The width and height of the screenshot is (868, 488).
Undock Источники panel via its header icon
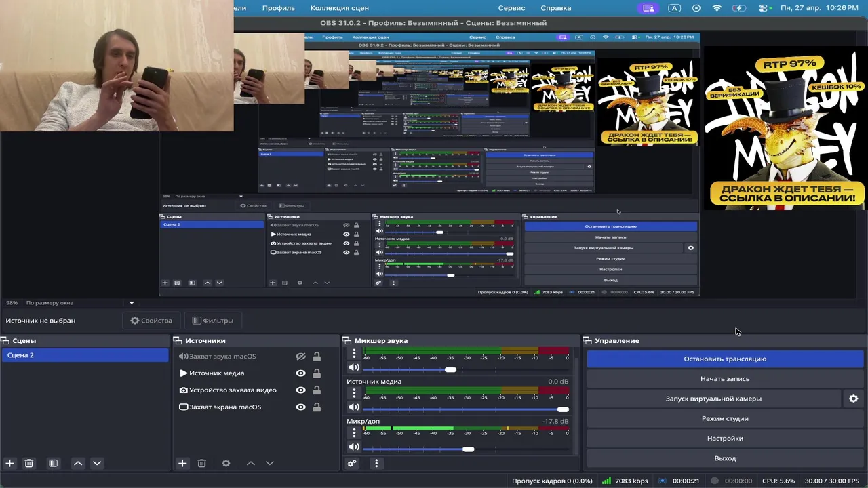(x=178, y=341)
